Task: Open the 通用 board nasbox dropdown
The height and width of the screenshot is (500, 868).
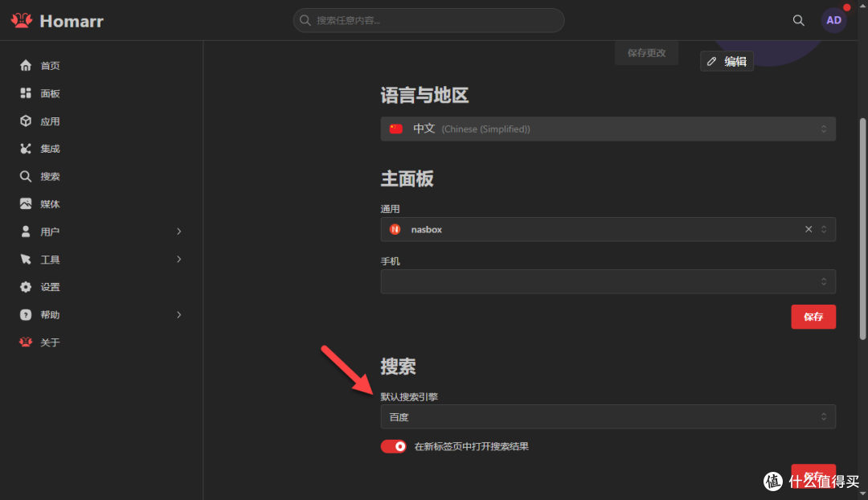Action: point(608,229)
